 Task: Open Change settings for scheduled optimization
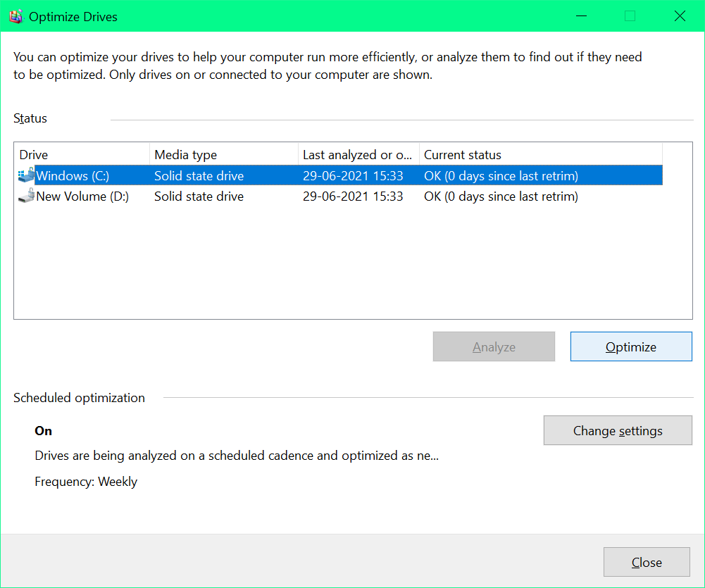(618, 430)
